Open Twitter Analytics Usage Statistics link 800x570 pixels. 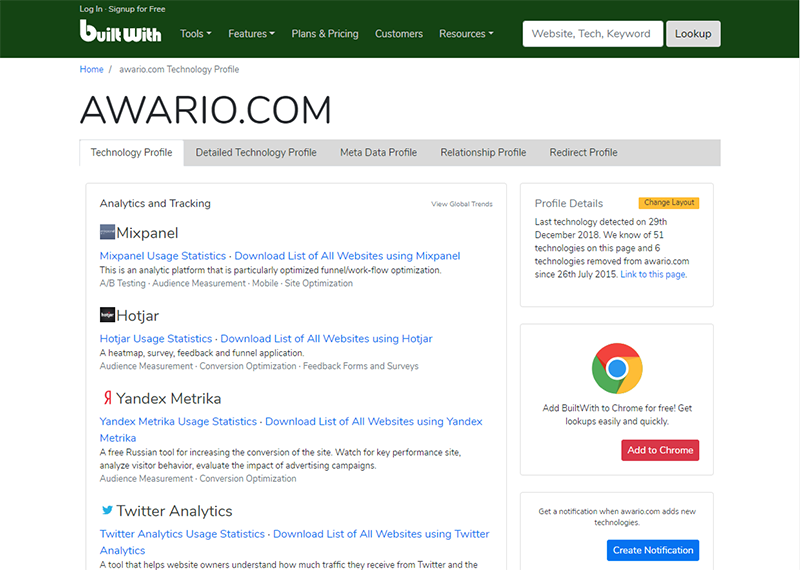click(182, 534)
